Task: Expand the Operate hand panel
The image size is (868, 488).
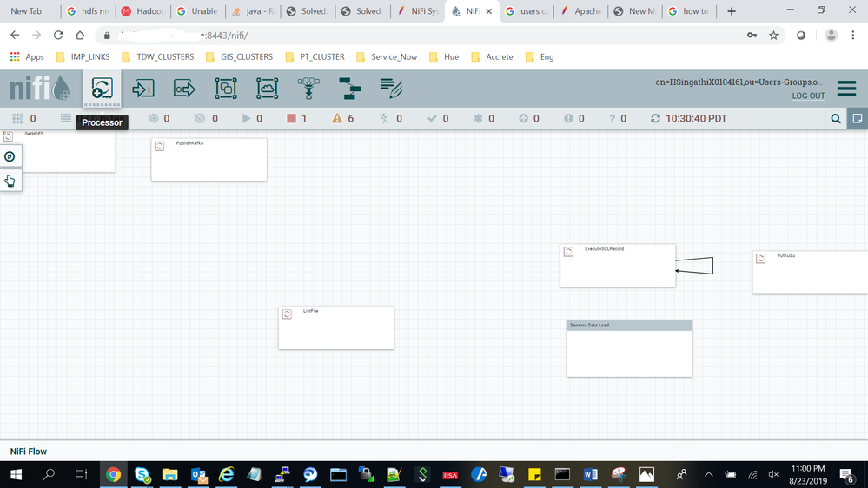Action: click(x=10, y=181)
